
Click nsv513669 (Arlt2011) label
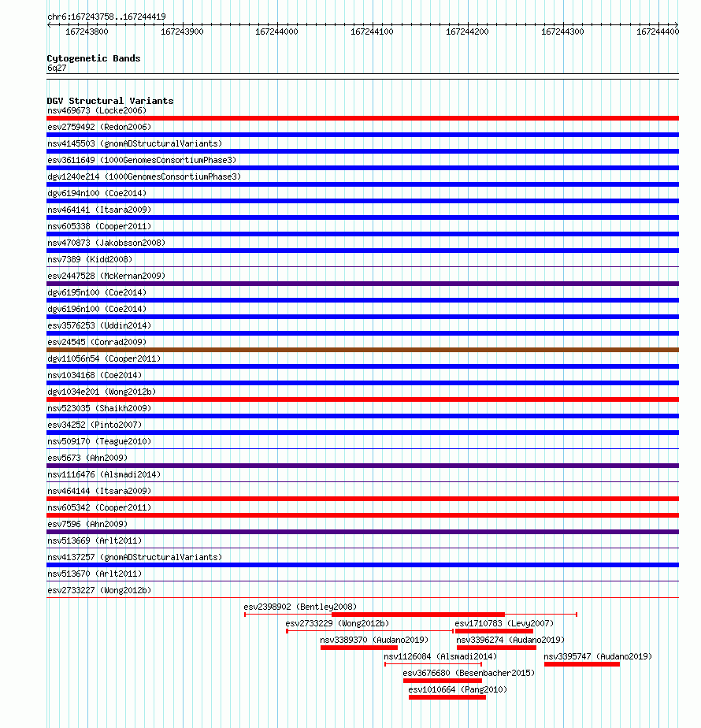tap(95, 541)
